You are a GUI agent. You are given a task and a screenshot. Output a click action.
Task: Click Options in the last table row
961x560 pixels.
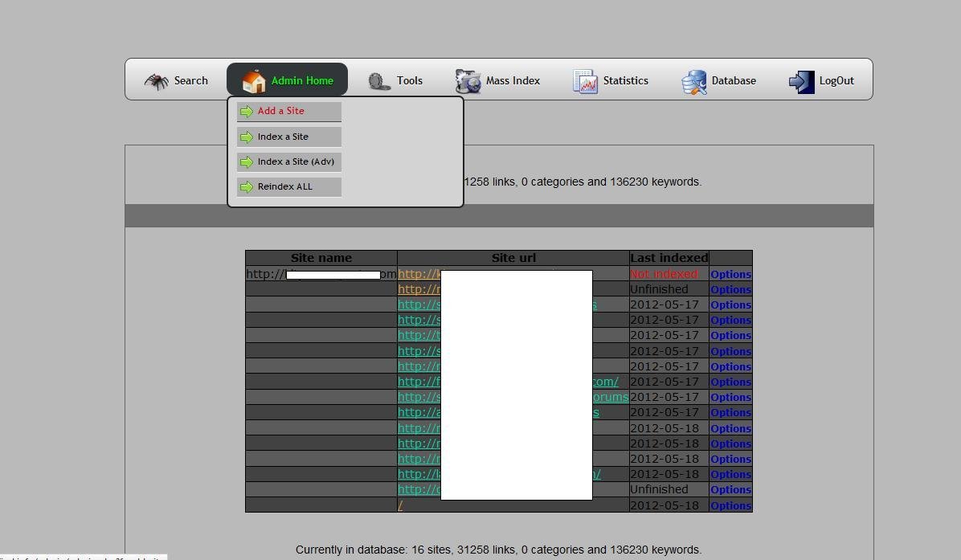[730, 505]
